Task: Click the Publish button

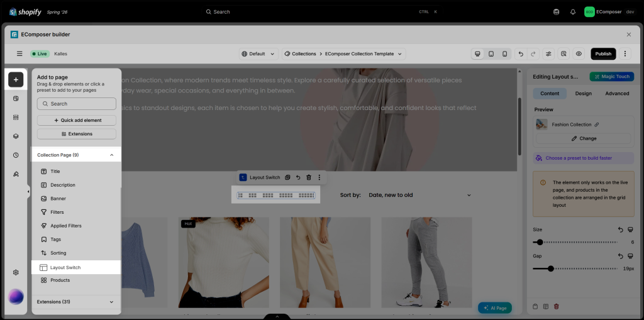Action: pyautogui.click(x=603, y=54)
